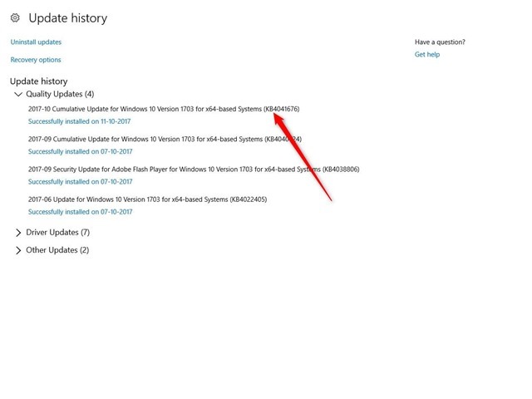Open install status under Adobe Flash Player update
532x399 pixels.
pos(79,181)
